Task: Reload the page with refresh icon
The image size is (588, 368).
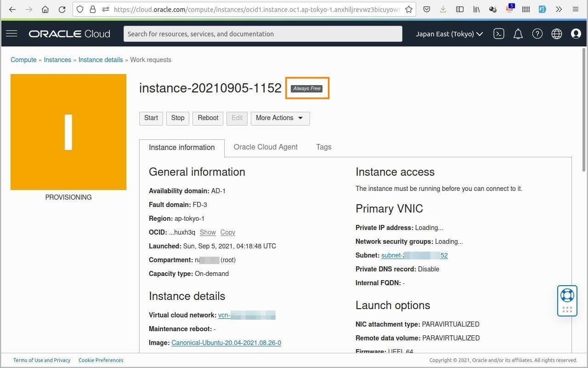Action: 62,9
